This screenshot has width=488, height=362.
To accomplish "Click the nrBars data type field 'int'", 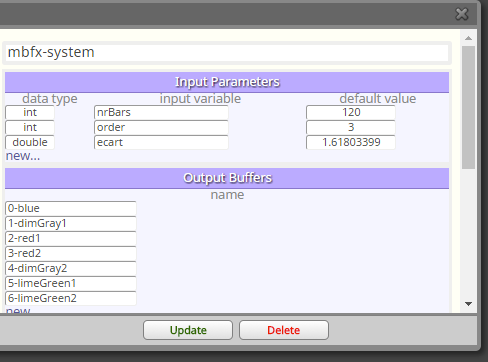I will coord(30,112).
